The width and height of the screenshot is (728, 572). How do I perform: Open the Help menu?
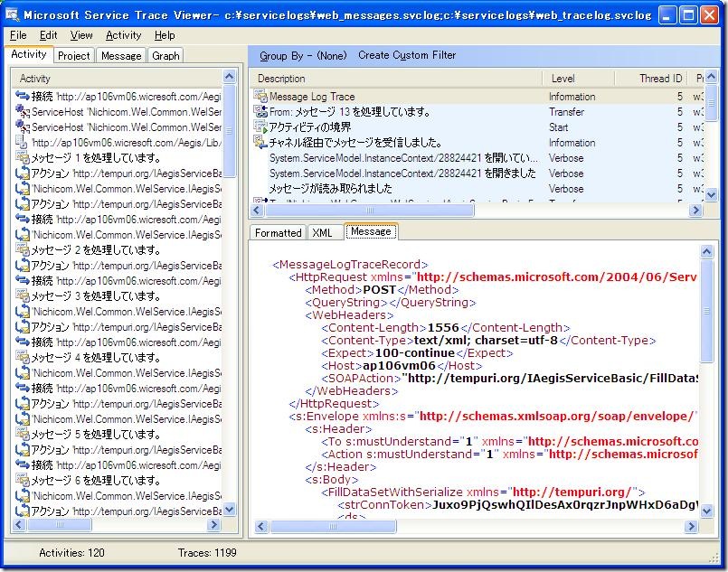[165, 35]
